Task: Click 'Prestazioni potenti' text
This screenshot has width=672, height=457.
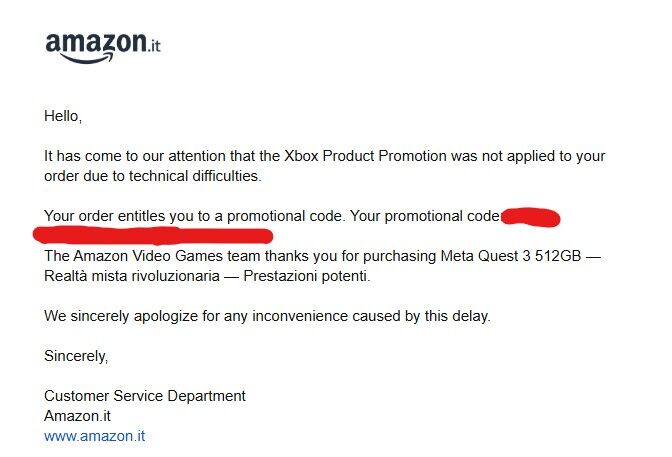Action: coord(307,276)
